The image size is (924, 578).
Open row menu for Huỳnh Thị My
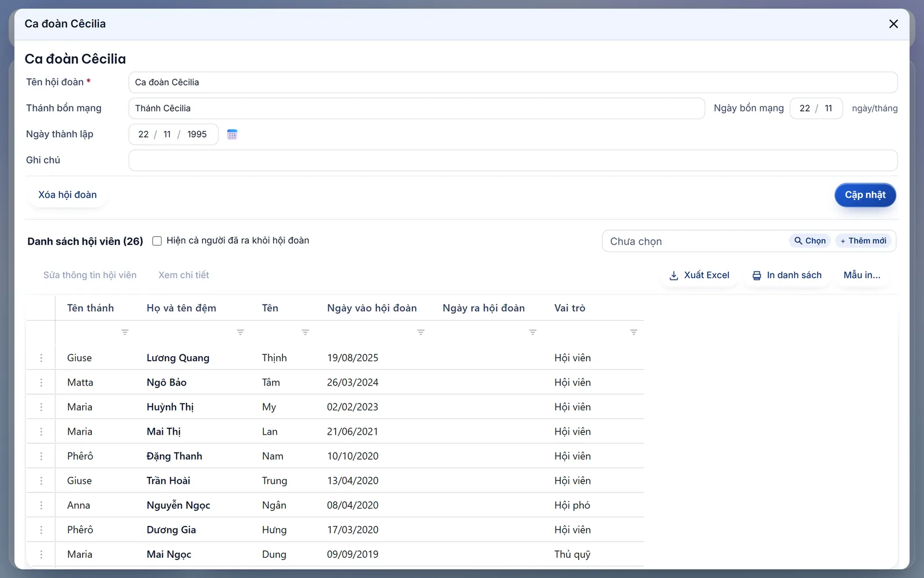pos(41,407)
